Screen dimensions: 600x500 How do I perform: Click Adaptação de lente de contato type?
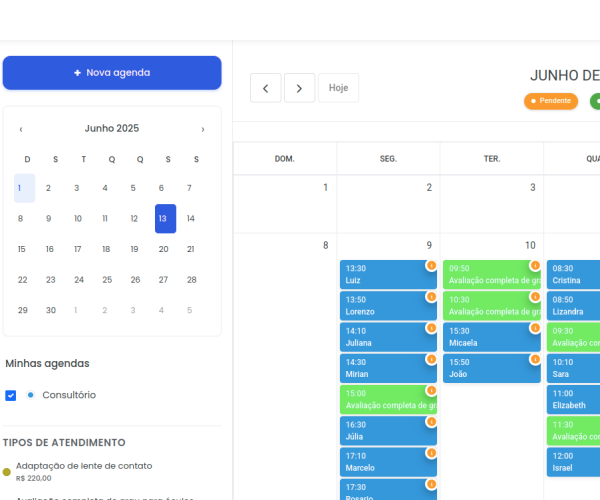(x=84, y=466)
